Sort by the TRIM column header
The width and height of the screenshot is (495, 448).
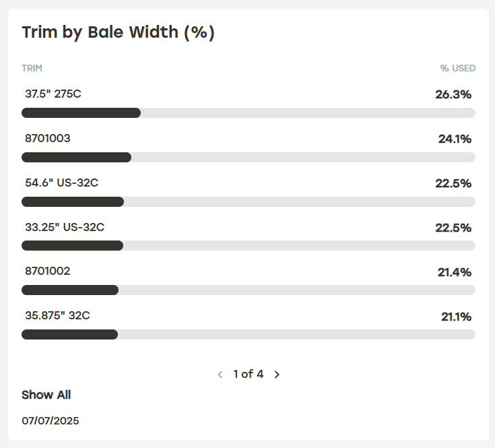(32, 68)
